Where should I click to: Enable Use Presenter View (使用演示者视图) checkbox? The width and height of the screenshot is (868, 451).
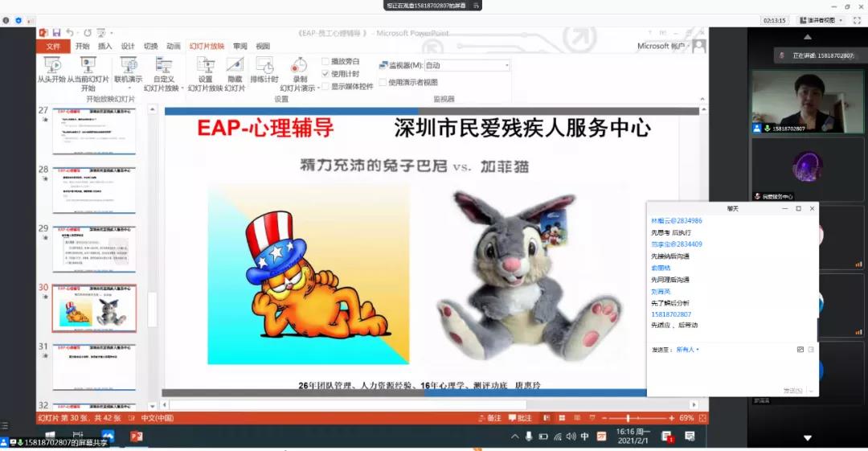point(383,82)
